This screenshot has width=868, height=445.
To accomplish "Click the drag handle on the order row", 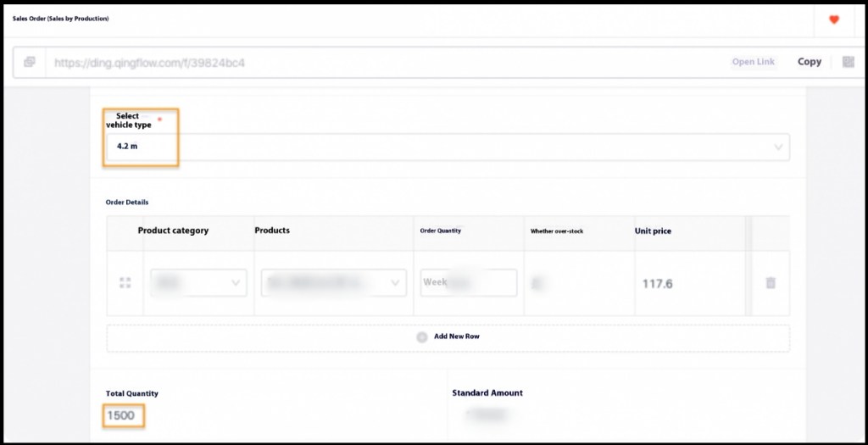I will (125, 283).
